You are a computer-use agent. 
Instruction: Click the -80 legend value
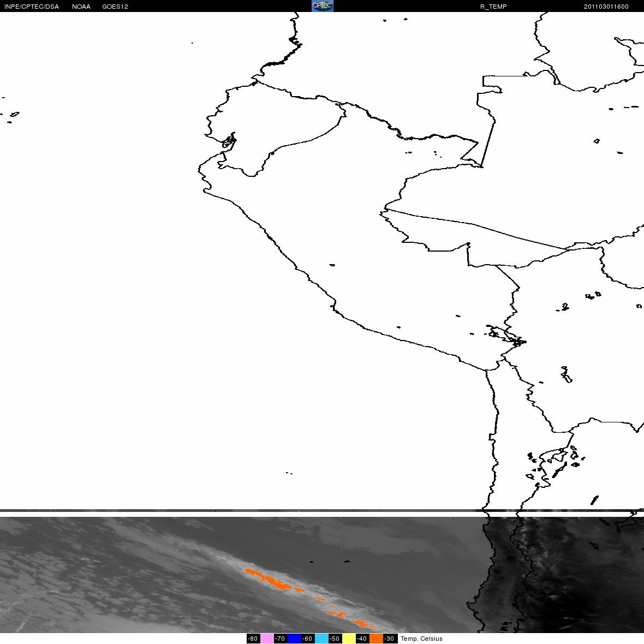point(253,639)
